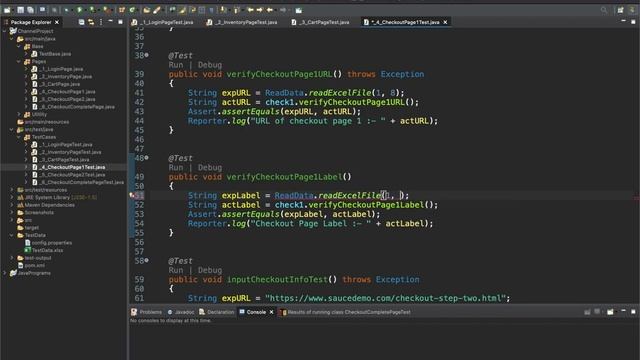This screenshot has width=640, height=360.
Task: Switch to _1_LoginPageTest.java editor tab
Action: 162,22
